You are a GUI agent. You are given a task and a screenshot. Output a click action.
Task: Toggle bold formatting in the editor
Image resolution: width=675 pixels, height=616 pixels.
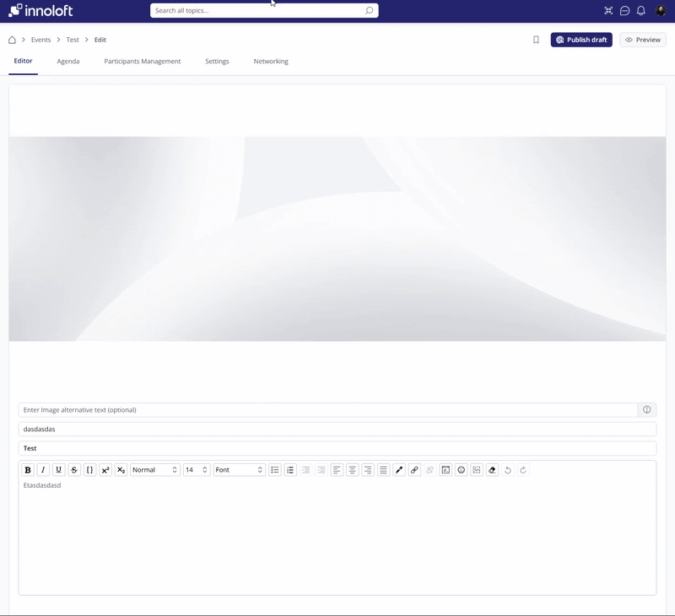pos(28,470)
